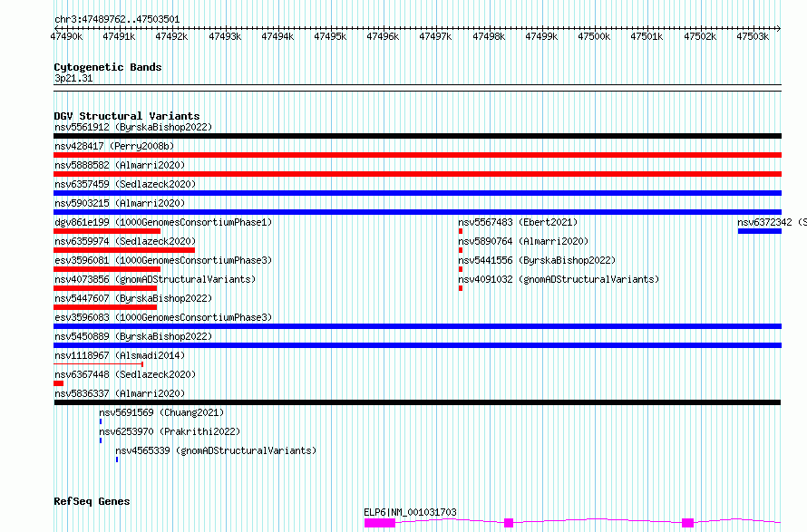
Task: Click the red bar under nsv5447607
Action: [x=105, y=307]
